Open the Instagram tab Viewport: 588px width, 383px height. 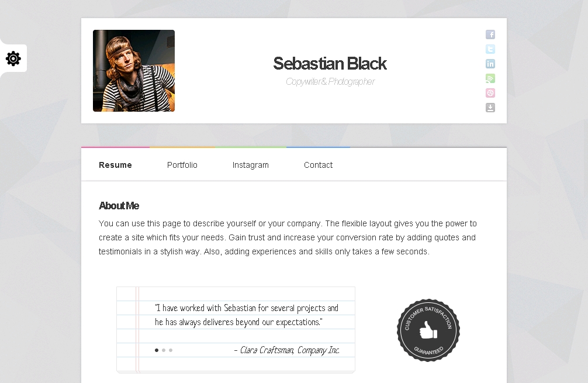point(250,165)
